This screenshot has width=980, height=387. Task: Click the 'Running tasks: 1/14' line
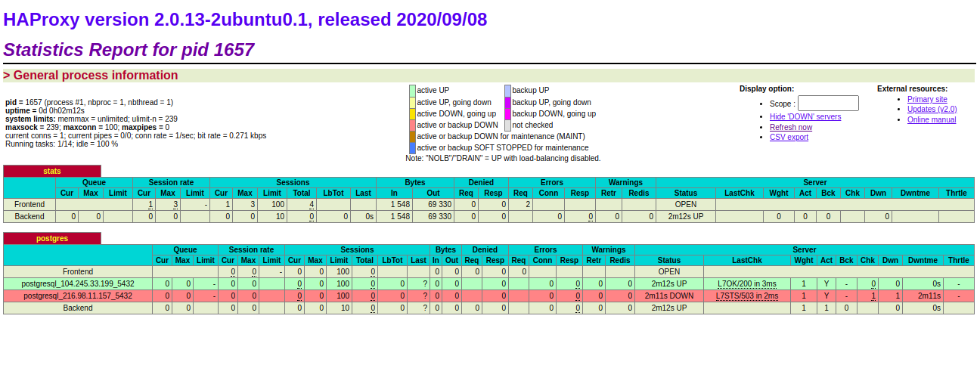coord(61,144)
